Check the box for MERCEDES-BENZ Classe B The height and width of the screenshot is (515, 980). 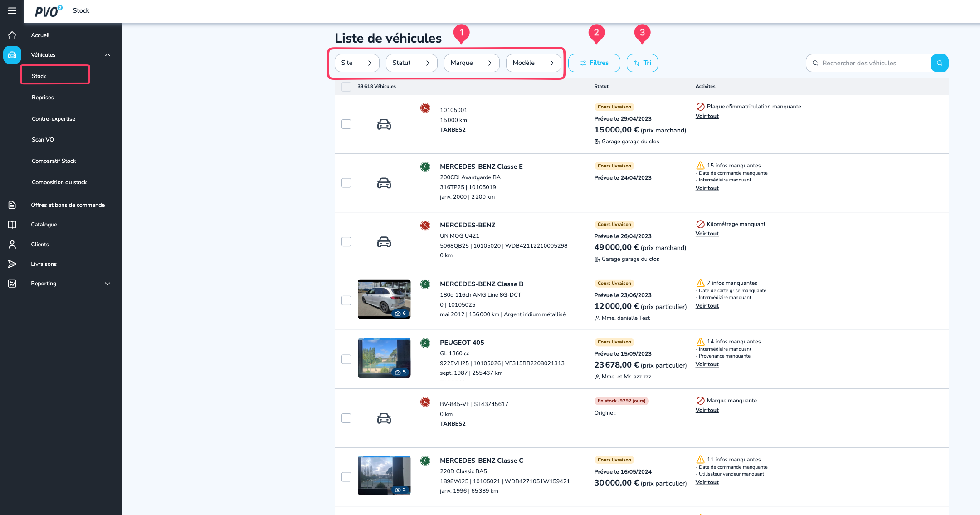tap(346, 300)
